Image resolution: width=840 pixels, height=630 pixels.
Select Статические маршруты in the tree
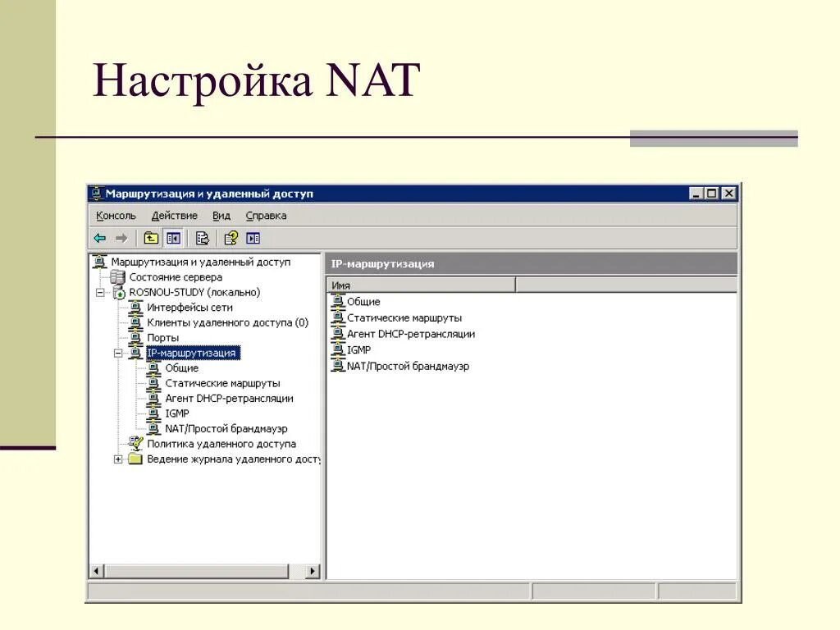(222, 383)
